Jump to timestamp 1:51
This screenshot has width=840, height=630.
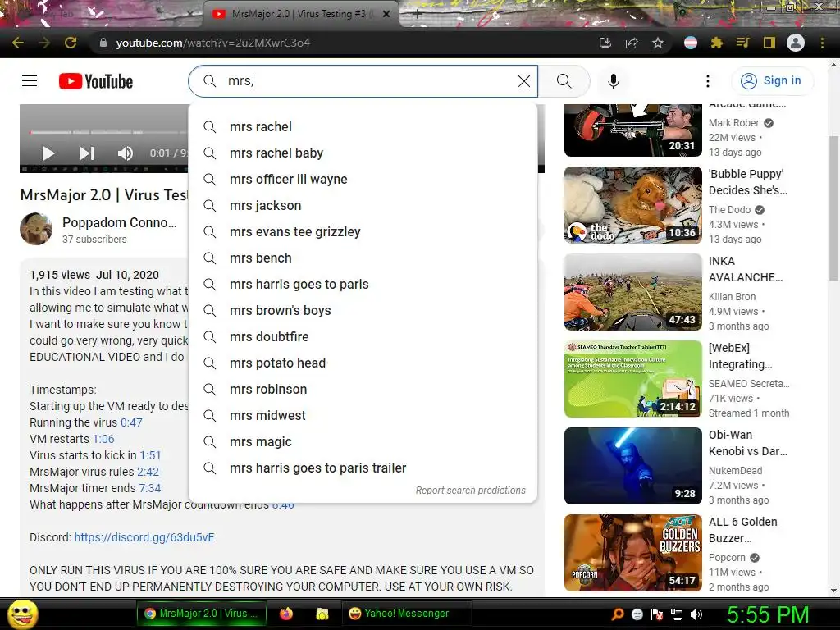tap(150, 455)
